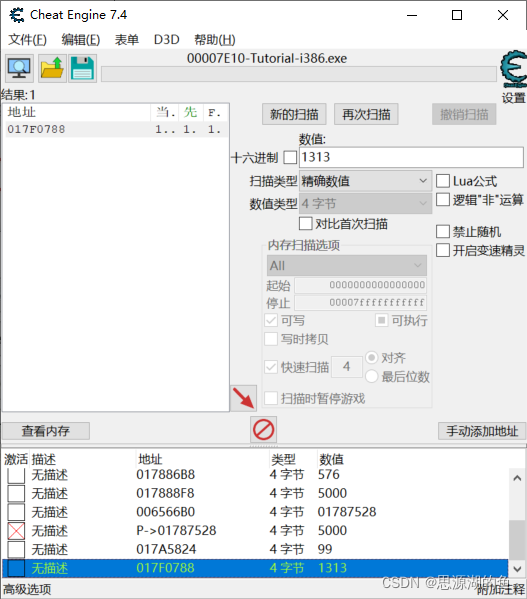The width and height of the screenshot is (527, 599).
Task: Open the 表单 menu
Action: [126, 39]
